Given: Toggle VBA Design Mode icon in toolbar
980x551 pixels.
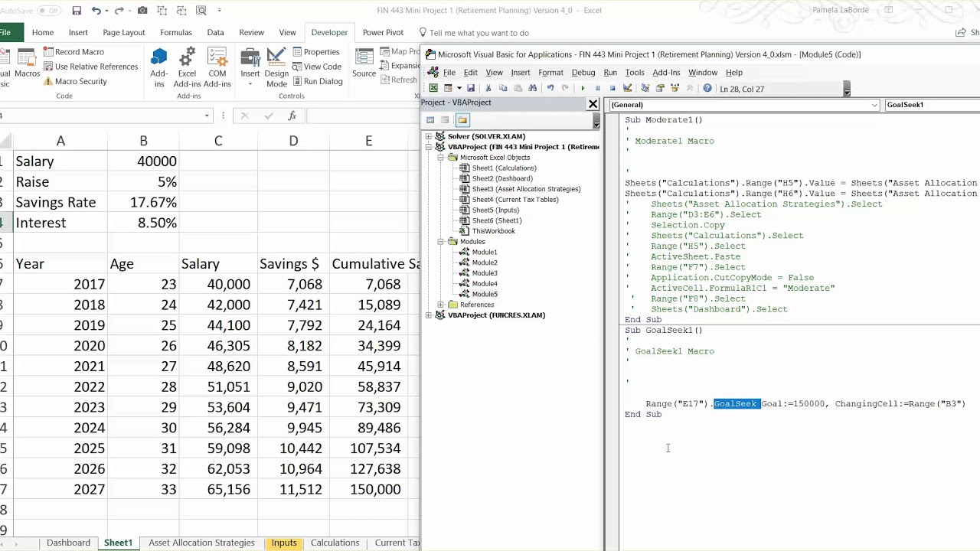Looking at the screenshot, I should (x=628, y=88).
